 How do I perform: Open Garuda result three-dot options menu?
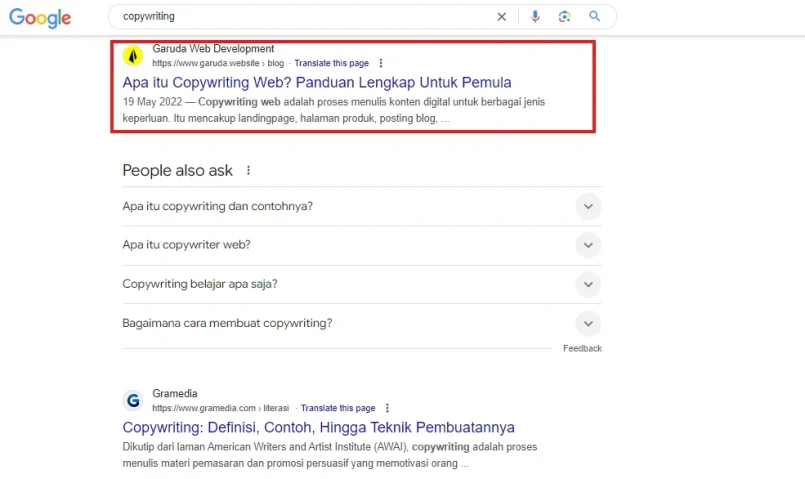click(x=380, y=63)
